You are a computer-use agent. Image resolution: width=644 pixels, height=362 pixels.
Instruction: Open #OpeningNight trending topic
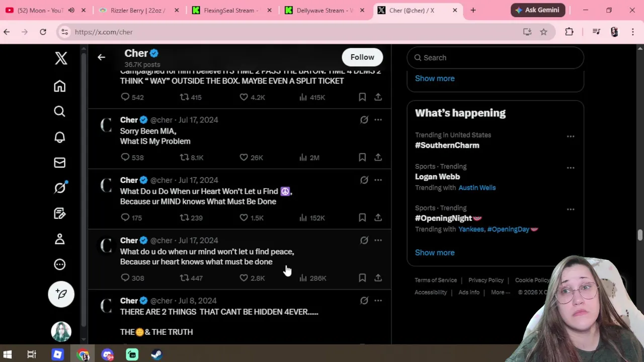(x=448, y=218)
